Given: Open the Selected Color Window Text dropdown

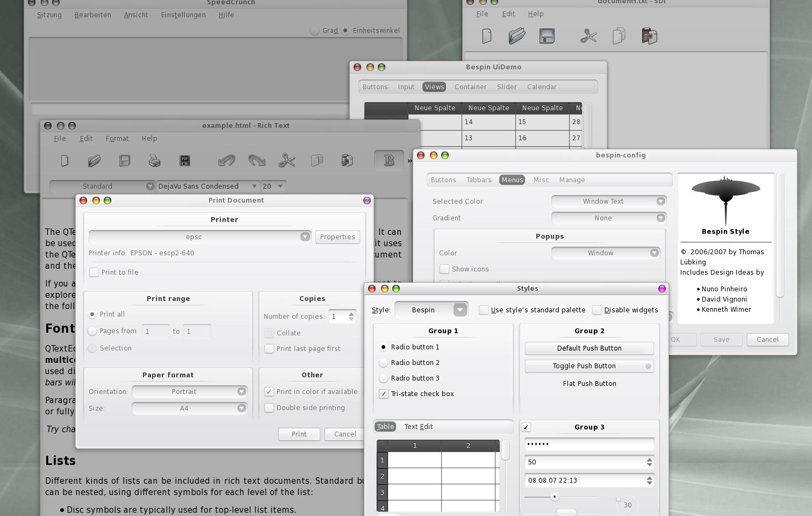Looking at the screenshot, I should coord(609,201).
